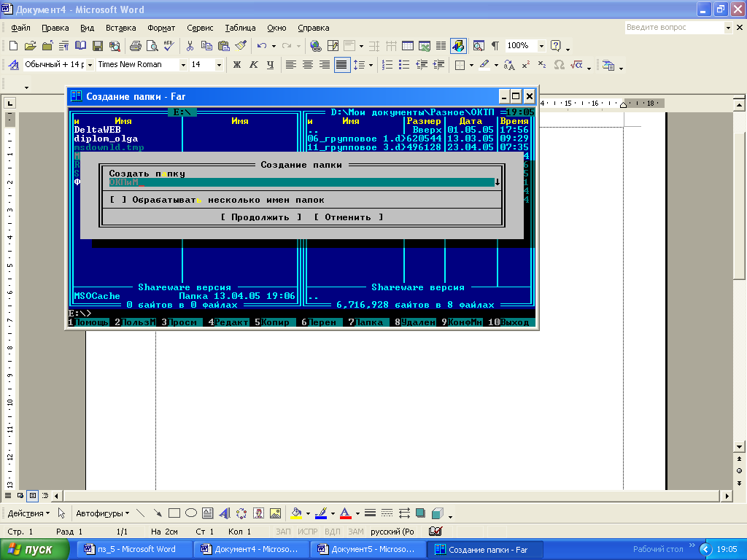
Task: Paste with the clipboard icon
Action: (x=223, y=46)
